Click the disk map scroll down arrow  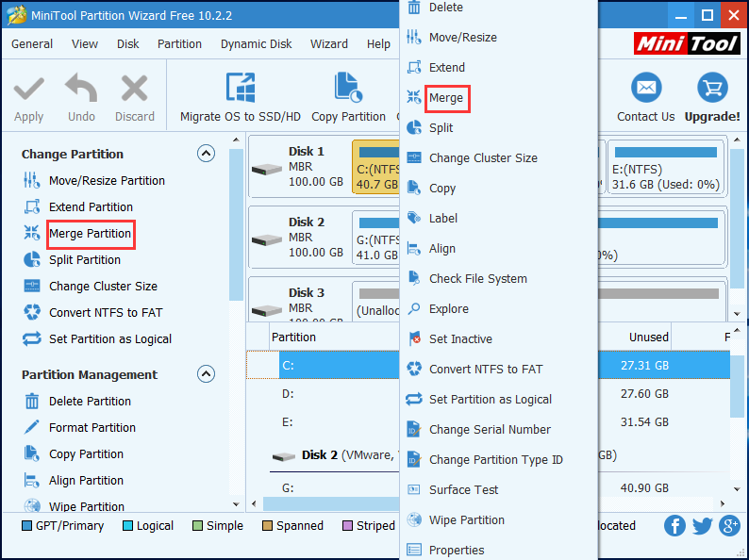coord(737,314)
